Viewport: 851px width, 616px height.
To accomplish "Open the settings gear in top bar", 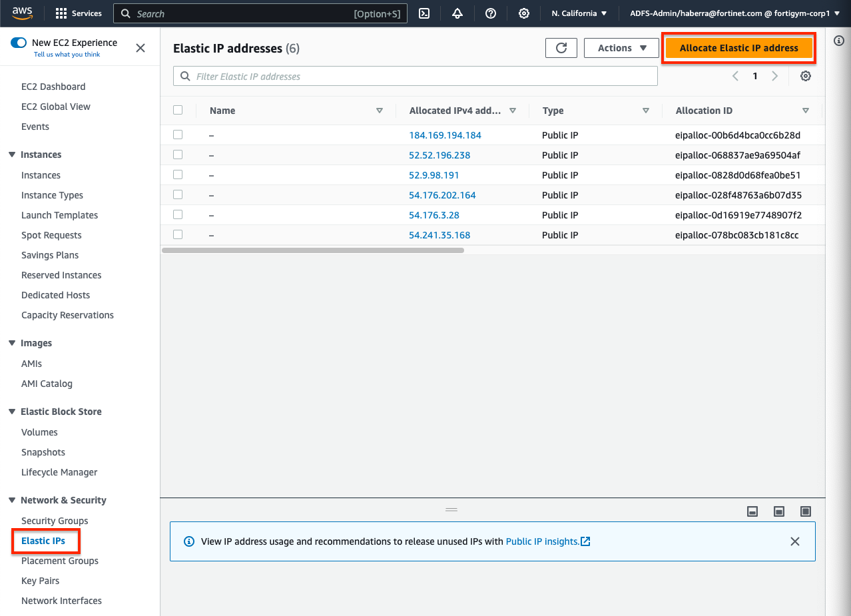I will point(524,13).
